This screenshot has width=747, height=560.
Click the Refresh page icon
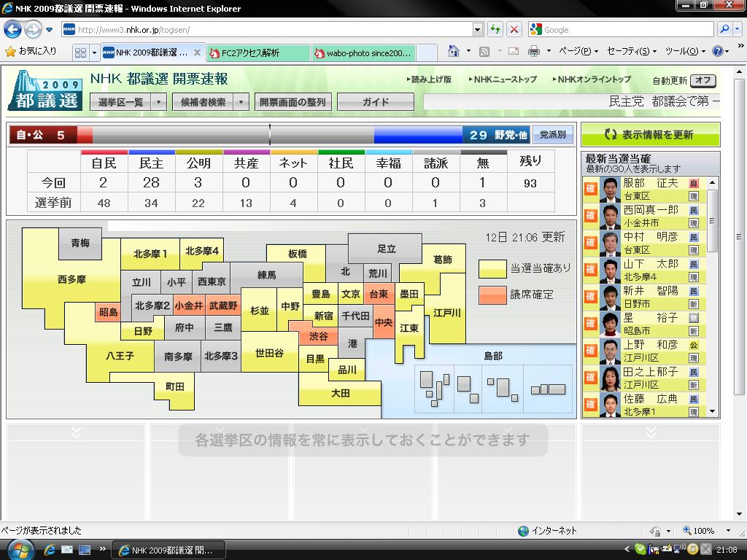(495, 29)
